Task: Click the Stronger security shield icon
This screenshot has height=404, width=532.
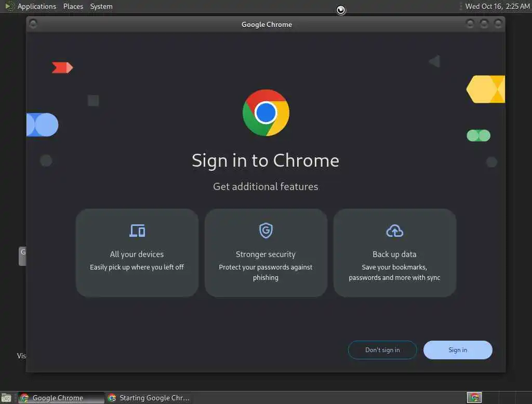Action: click(x=265, y=231)
